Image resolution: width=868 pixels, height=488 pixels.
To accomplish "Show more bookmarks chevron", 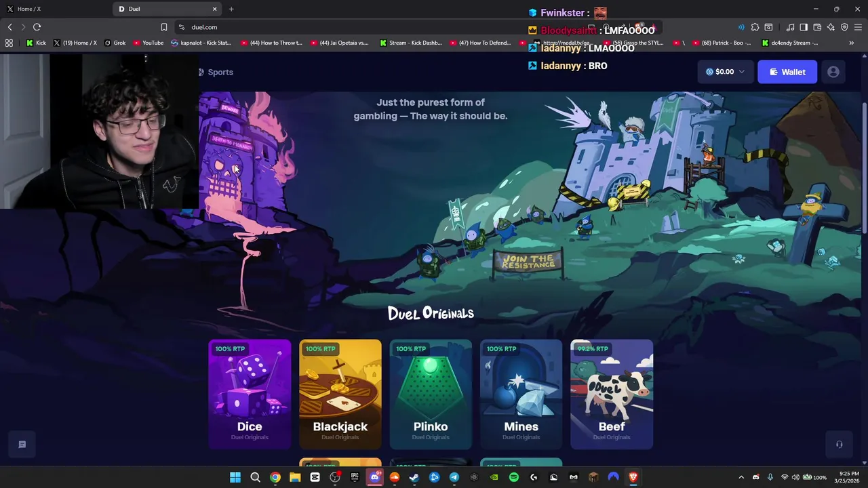I will [x=851, y=43].
